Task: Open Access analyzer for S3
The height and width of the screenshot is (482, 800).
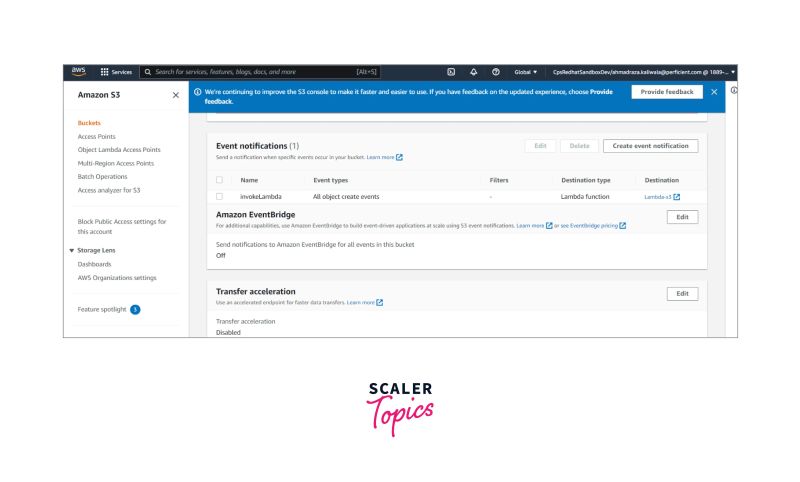Action: pos(109,190)
